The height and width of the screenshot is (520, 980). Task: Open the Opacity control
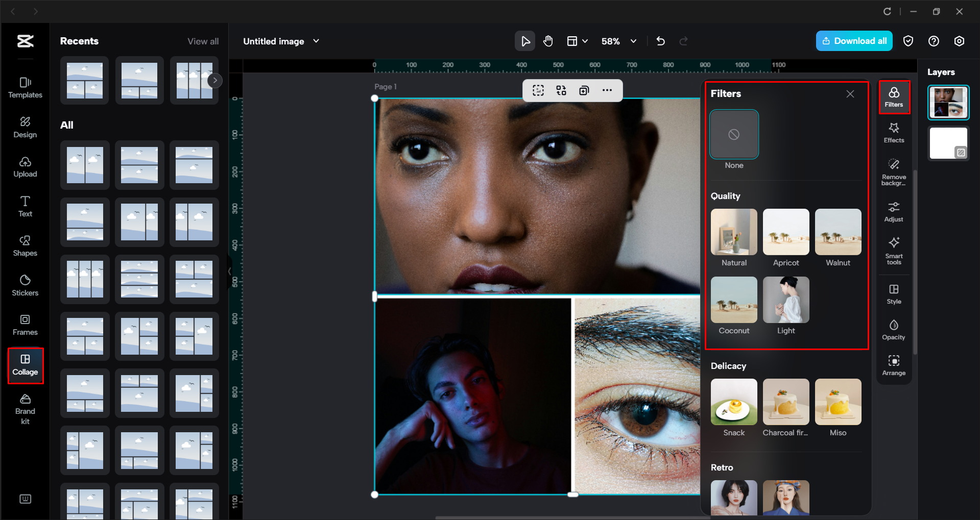pyautogui.click(x=893, y=330)
